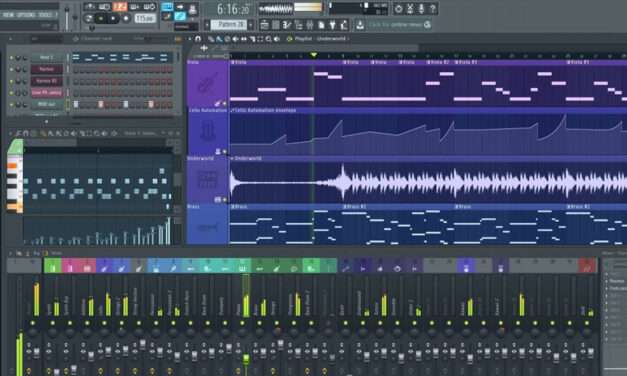Click the plug-shaped plugin picker icon
This screenshot has height=376, width=627.
[332, 25]
